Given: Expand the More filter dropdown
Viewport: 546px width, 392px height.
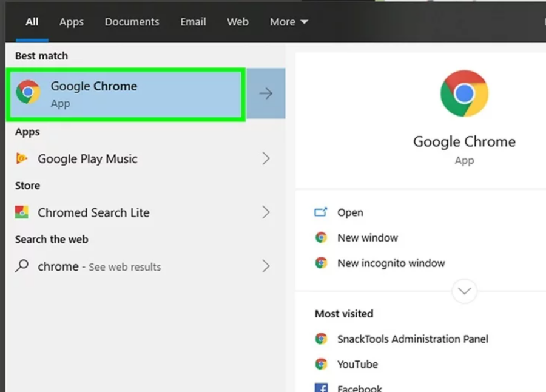Looking at the screenshot, I should [x=289, y=22].
